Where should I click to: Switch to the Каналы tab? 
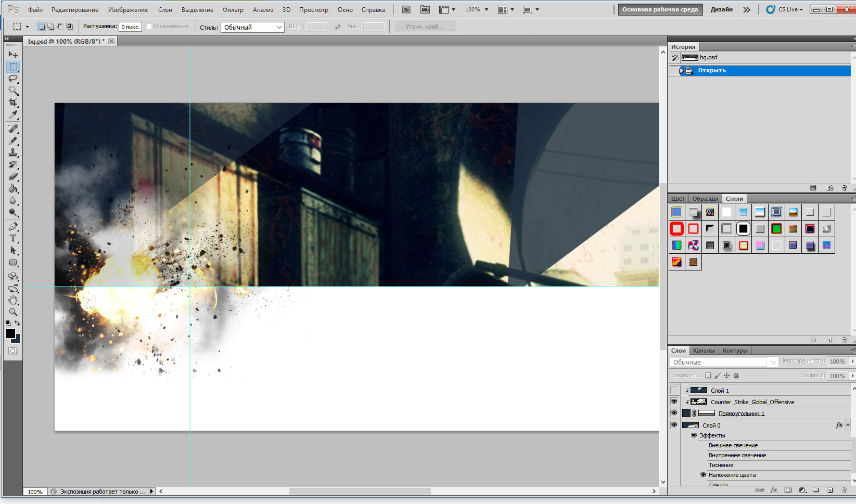pos(704,351)
